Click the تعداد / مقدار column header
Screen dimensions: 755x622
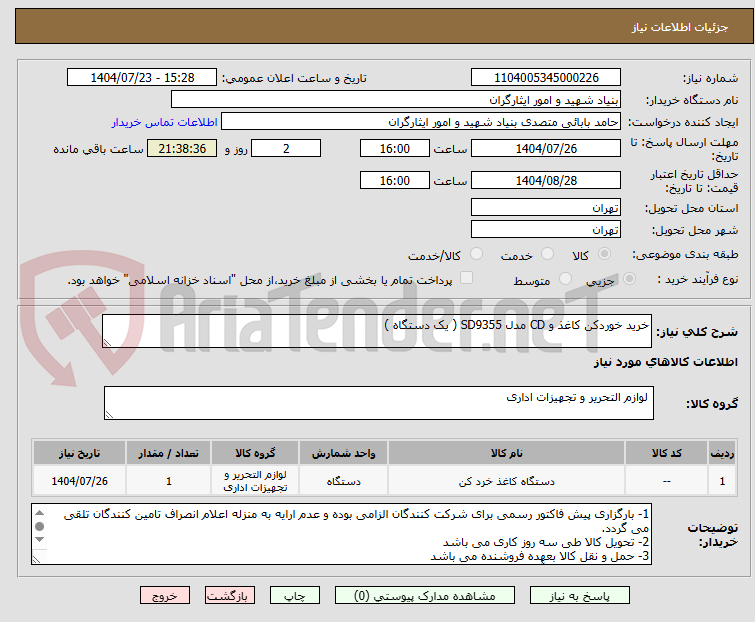tap(169, 453)
